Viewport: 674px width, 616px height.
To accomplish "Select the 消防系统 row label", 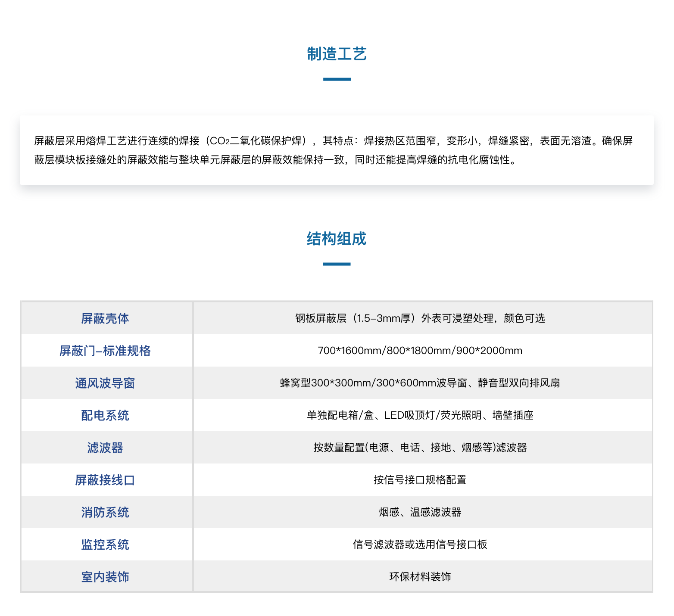I will (x=105, y=512).
